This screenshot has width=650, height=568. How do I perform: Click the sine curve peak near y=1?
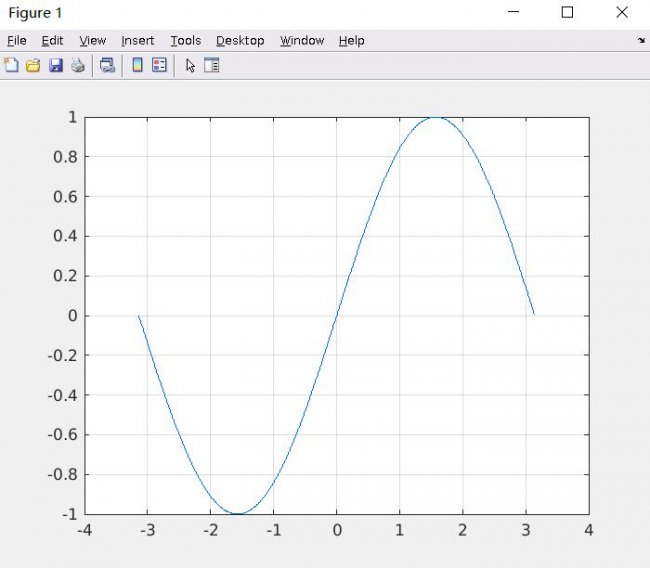pos(435,118)
